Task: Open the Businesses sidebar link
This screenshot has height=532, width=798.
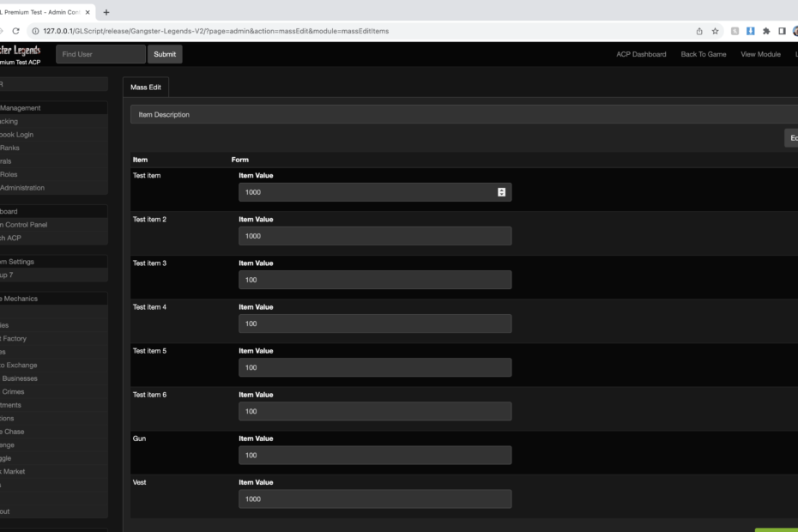Action: (x=20, y=378)
